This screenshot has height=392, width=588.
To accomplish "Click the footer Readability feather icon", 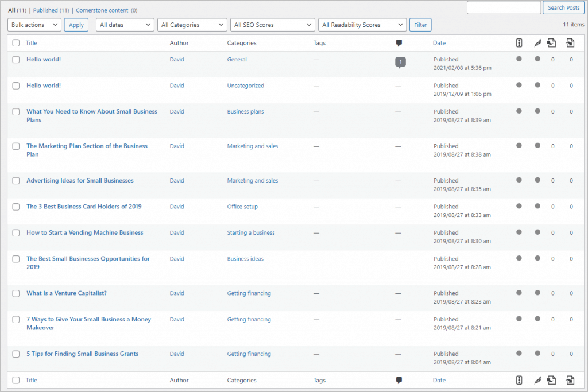I will pyautogui.click(x=537, y=380).
